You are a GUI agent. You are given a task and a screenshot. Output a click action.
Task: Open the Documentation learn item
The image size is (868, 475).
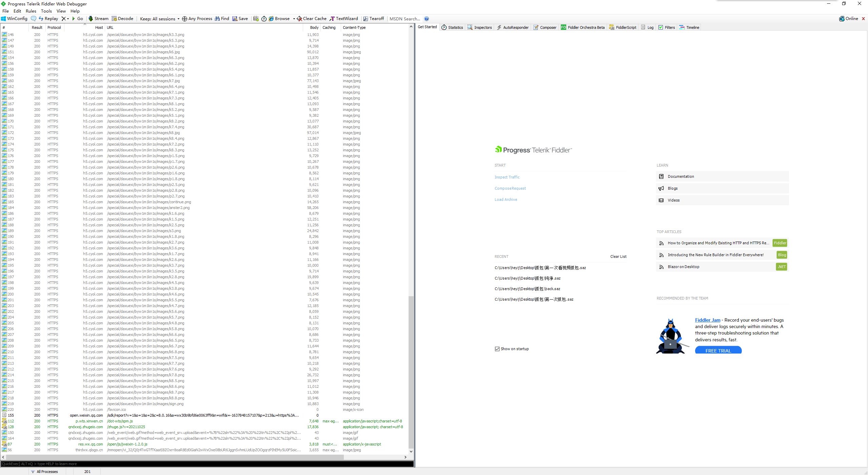(722, 176)
